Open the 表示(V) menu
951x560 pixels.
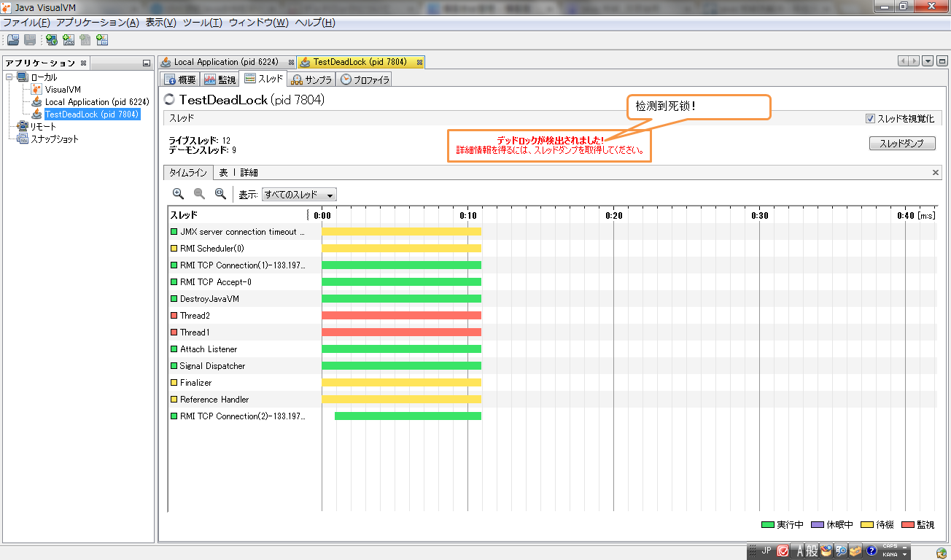[x=161, y=23]
